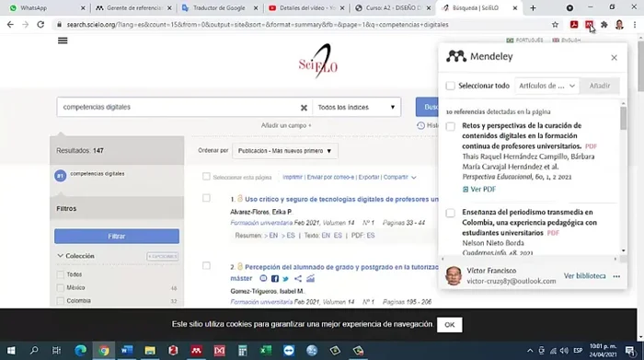Share result 2 on Facebook
644x360 pixels.
pos(275,279)
